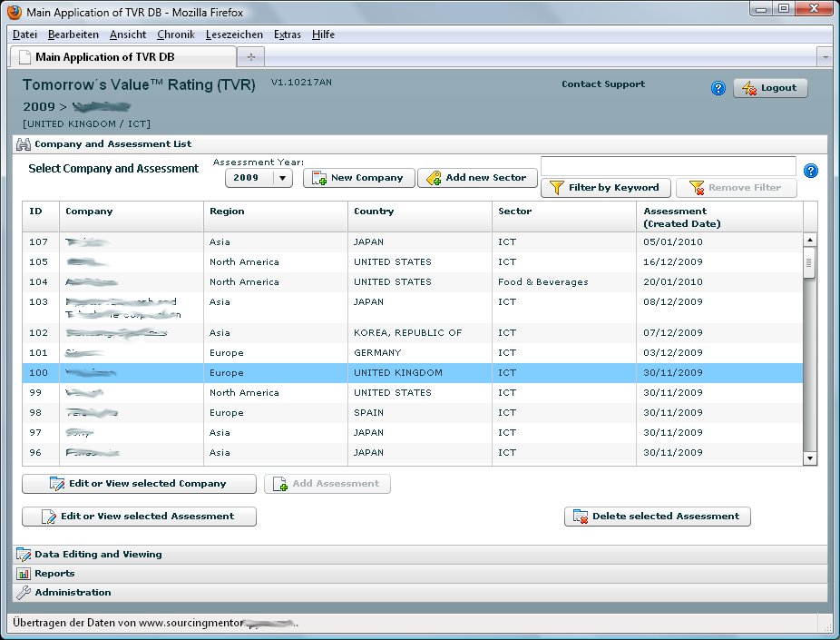Expand the Administration panel
840x640 pixels.
click(x=73, y=593)
